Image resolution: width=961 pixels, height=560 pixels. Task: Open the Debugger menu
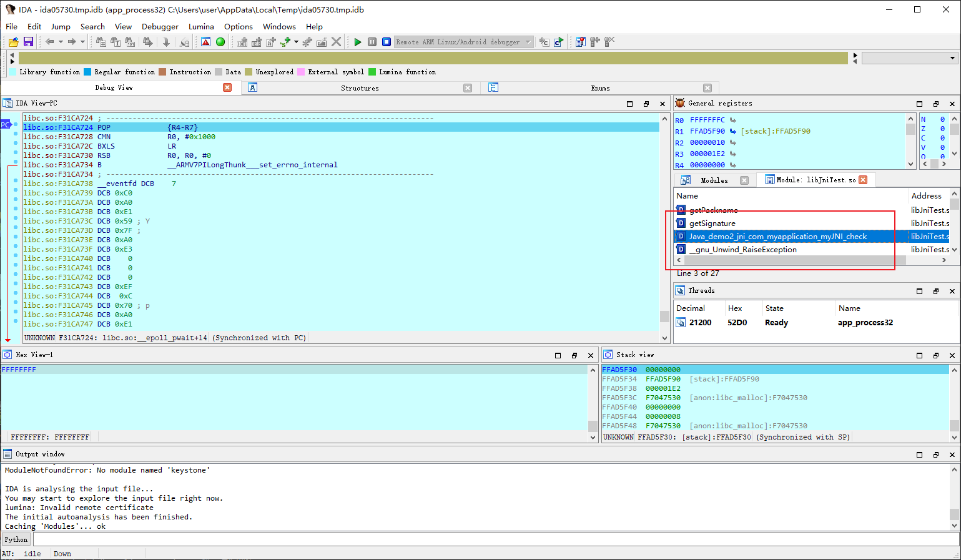pos(160,27)
